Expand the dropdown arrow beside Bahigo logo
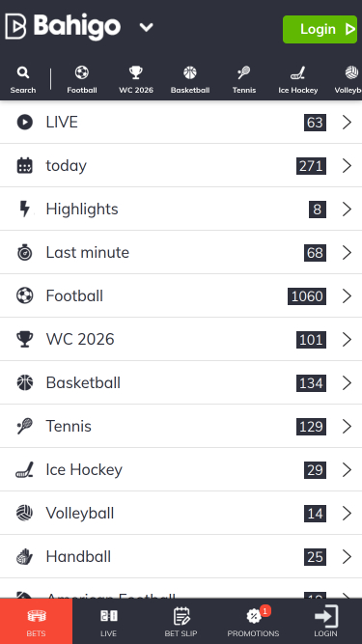This screenshot has height=644, width=362. (146, 28)
